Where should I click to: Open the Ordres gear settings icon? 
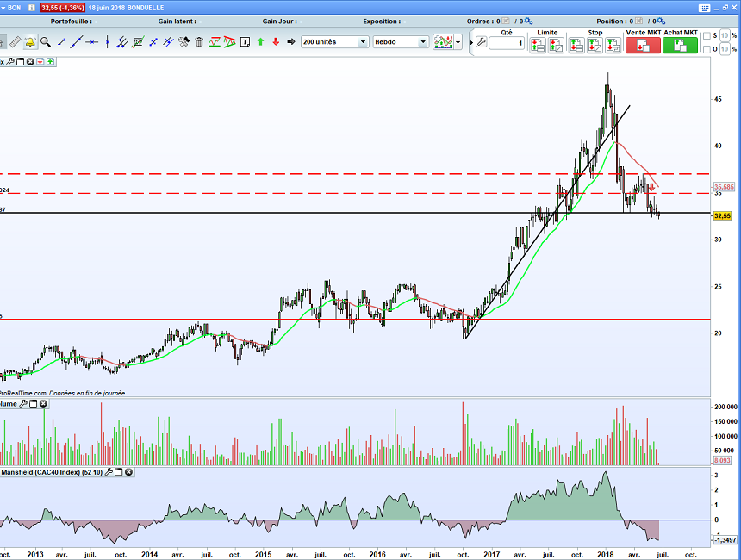coord(529,22)
